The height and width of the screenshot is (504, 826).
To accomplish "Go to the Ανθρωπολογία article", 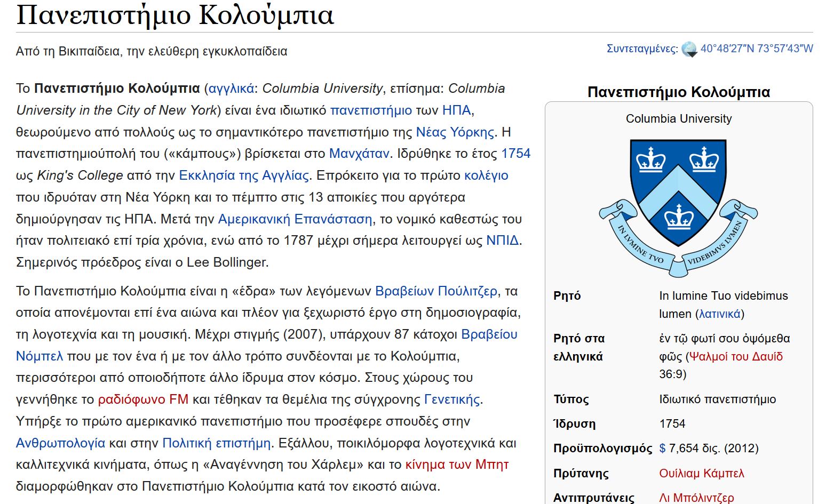I will [61, 443].
